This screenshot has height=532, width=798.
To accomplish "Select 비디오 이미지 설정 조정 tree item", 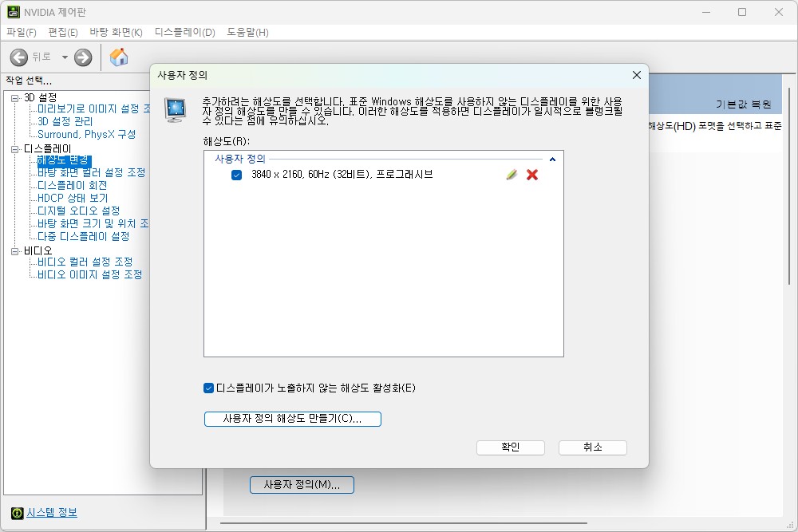I will point(90,274).
